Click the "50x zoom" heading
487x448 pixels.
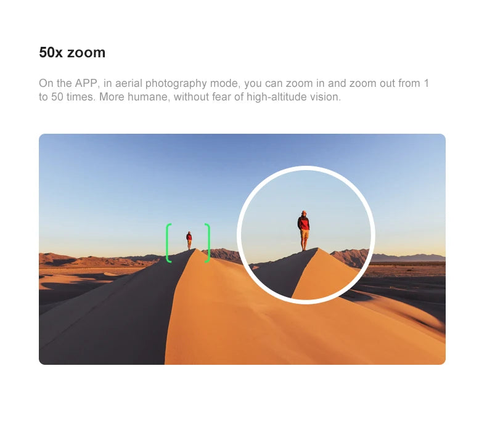pos(72,52)
